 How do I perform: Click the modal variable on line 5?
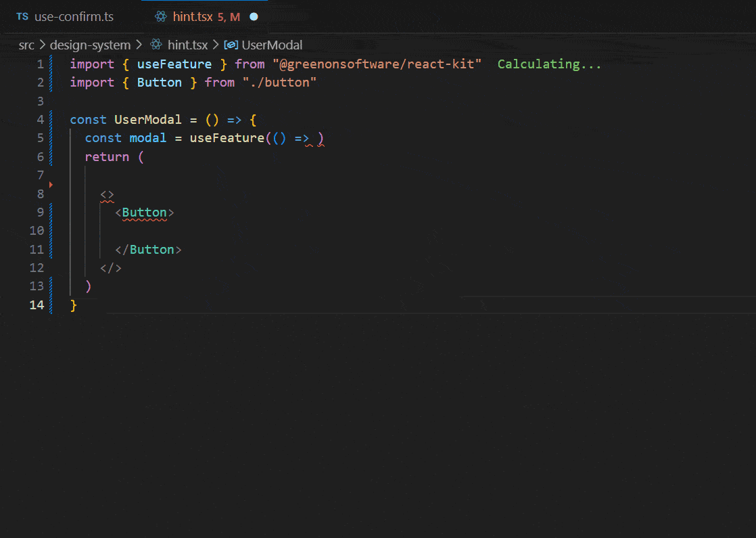148,138
